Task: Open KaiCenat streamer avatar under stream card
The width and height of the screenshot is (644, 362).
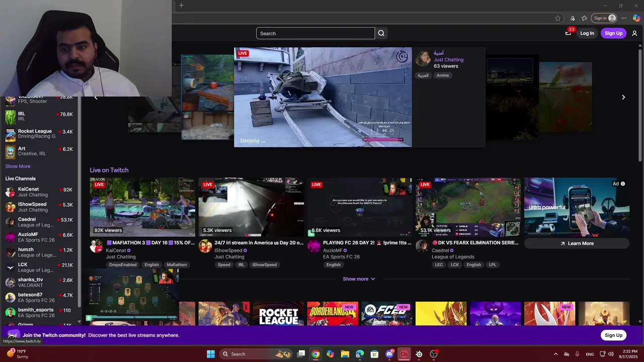Action: 97,246
